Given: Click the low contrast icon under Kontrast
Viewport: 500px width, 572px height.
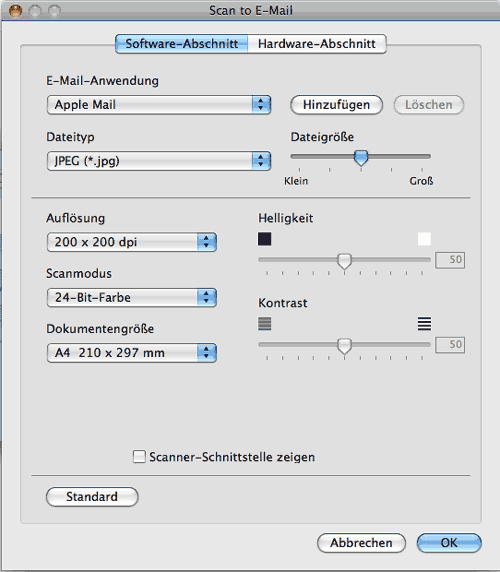Looking at the screenshot, I should tap(264, 324).
